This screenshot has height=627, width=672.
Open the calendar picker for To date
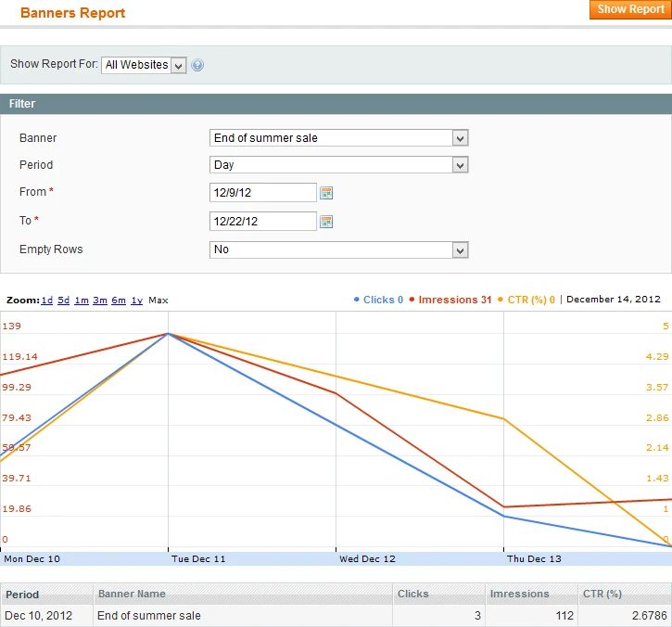326,222
